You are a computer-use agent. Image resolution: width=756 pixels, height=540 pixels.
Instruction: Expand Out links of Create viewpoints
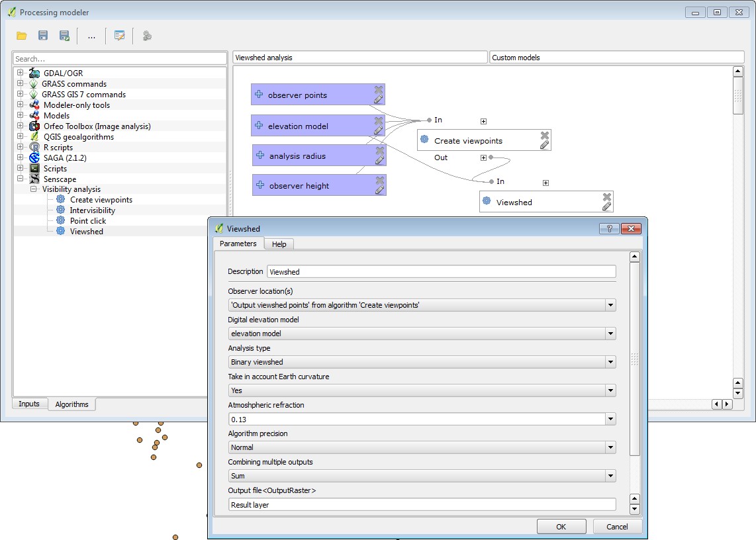[x=484, y=157]
